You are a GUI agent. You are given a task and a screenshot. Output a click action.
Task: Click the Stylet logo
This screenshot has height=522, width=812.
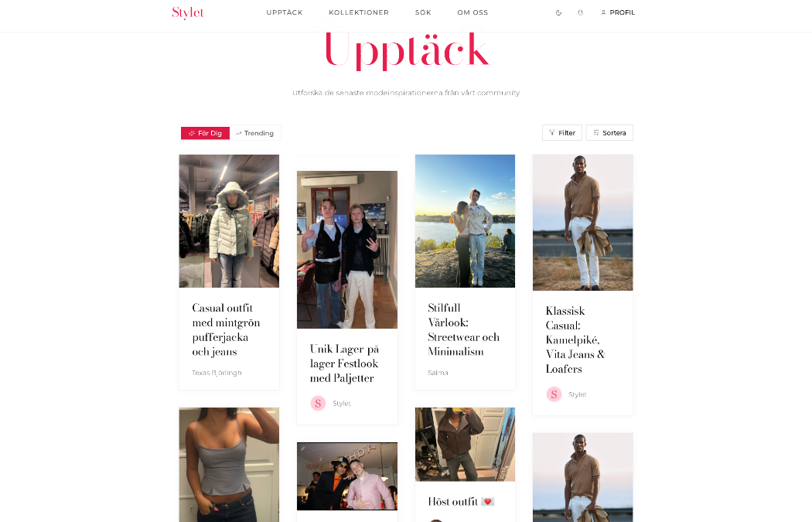click(x=187, y=12)
